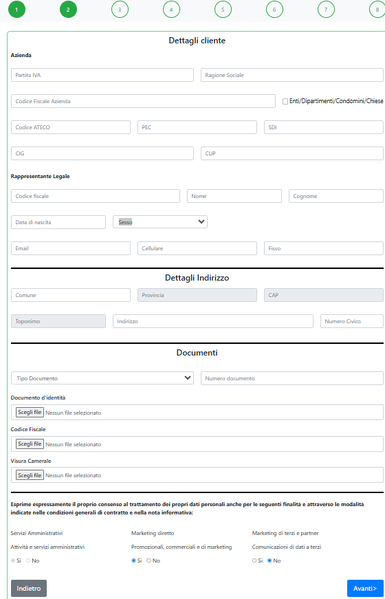Click the Partita IVA field
Viewport: 385px width, 599px height.
click(102, 75)
